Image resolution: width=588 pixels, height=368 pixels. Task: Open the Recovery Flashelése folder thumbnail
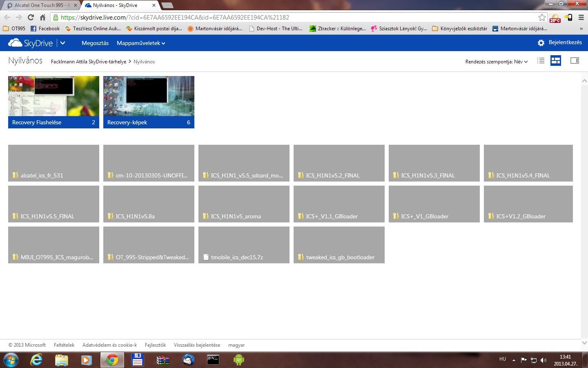pyautogui.click(x=53, y=102)
